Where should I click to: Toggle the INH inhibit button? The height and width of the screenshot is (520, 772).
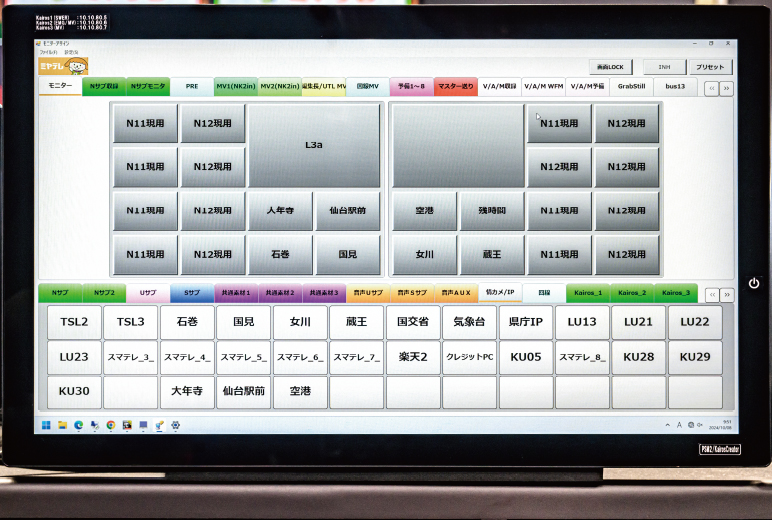tap(664, 67)
